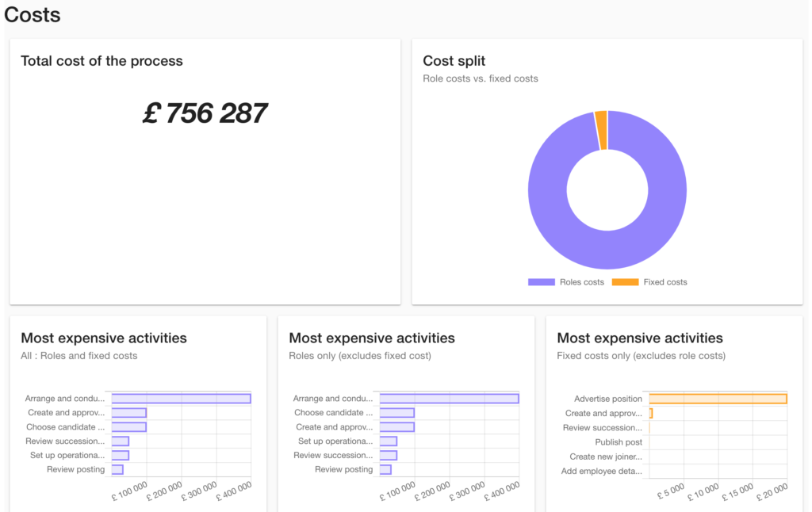Click the Publish post label
The width and height of the screenshot is (812, 512).
pyautogui.click(x=619, y=442)
